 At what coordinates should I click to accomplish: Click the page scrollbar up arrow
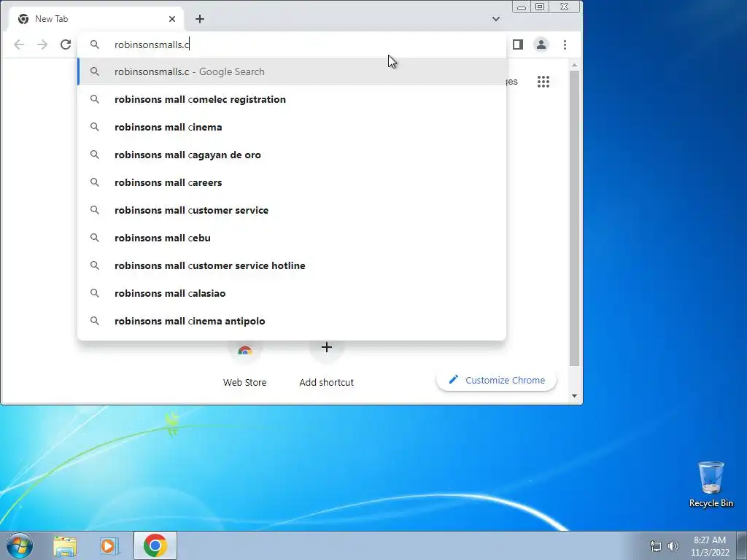click(x=575, y=65)
